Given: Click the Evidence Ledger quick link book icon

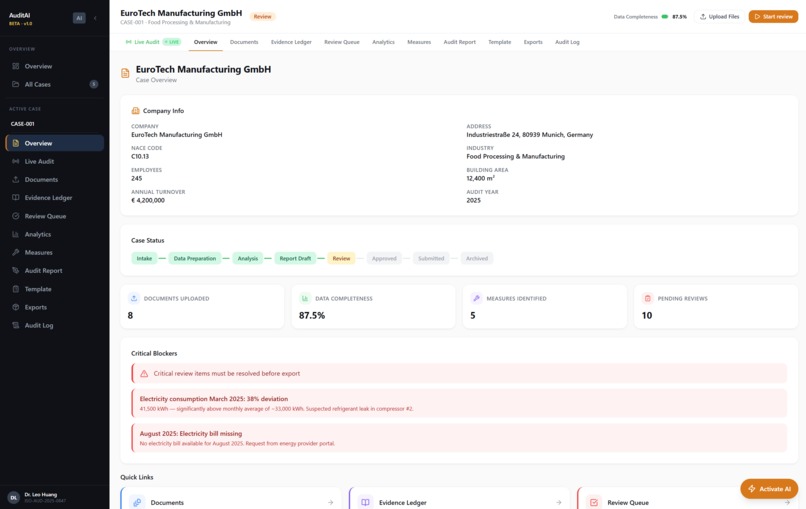Looking at the screenshot, I should click(x=365, y=502).
